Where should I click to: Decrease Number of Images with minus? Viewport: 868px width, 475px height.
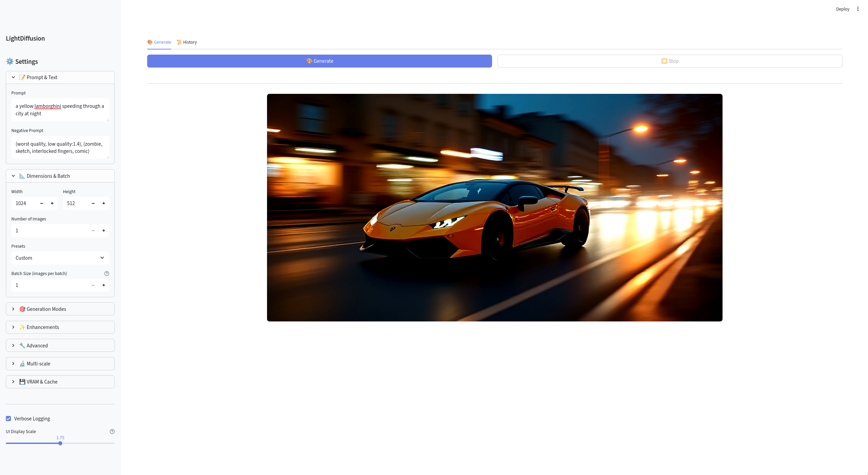(93, 231)
